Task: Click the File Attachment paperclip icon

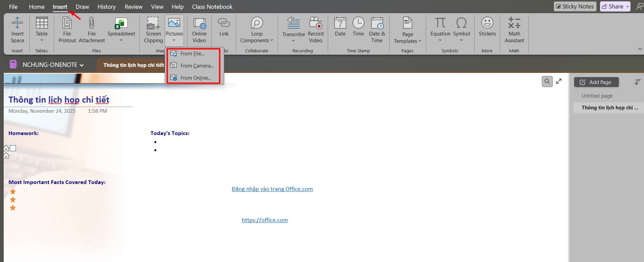Action: [x=91, y=23]
